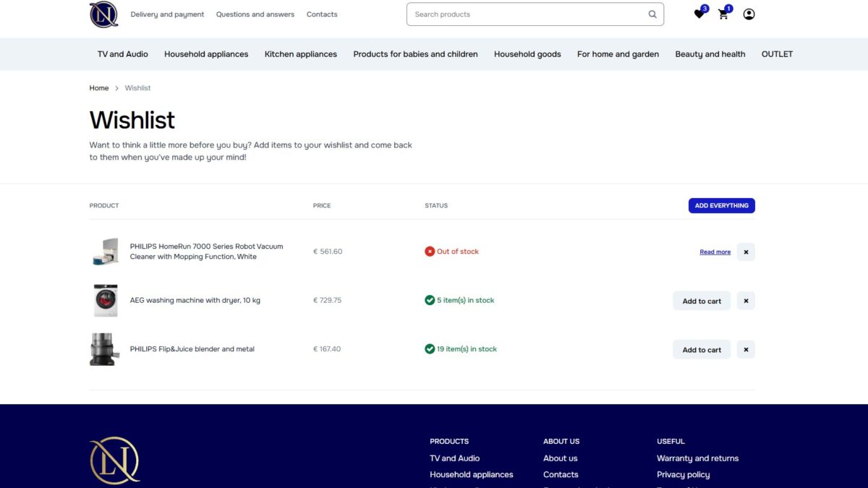The height and width of the screenshot is (488, 868).
Task: Open Household appliances category menu
Action: 206,54
